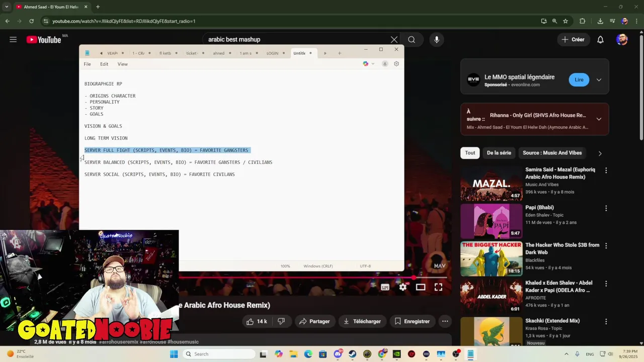Open the zoom level 100% in Notepad status bar
Screen dimensions: 644x362
tap(285, 266)
